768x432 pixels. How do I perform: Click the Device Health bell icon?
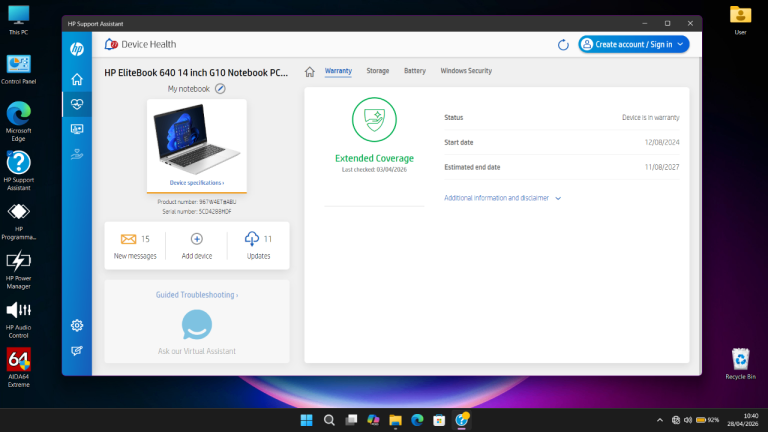pos(111,44)
